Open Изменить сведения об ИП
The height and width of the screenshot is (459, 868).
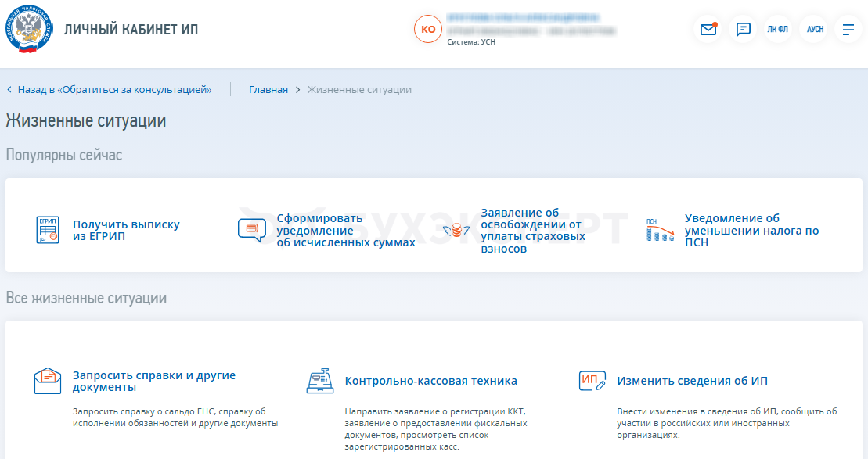point(693,381)
